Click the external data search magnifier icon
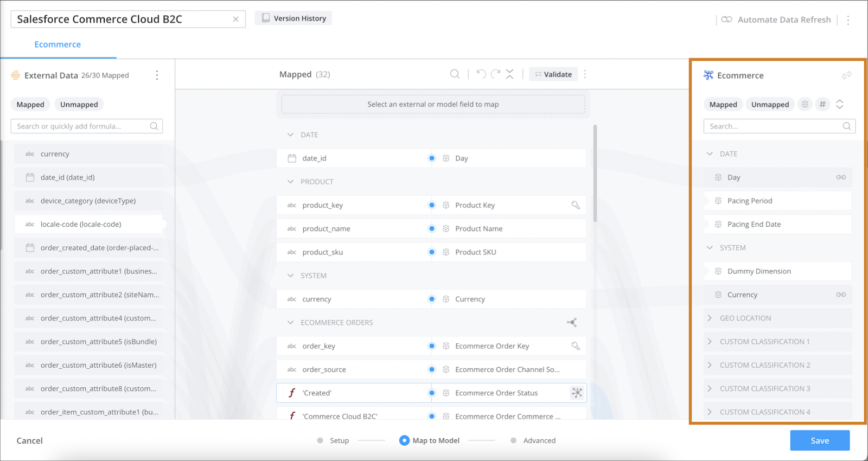868x461 pixels. click(x=154, y=126)
